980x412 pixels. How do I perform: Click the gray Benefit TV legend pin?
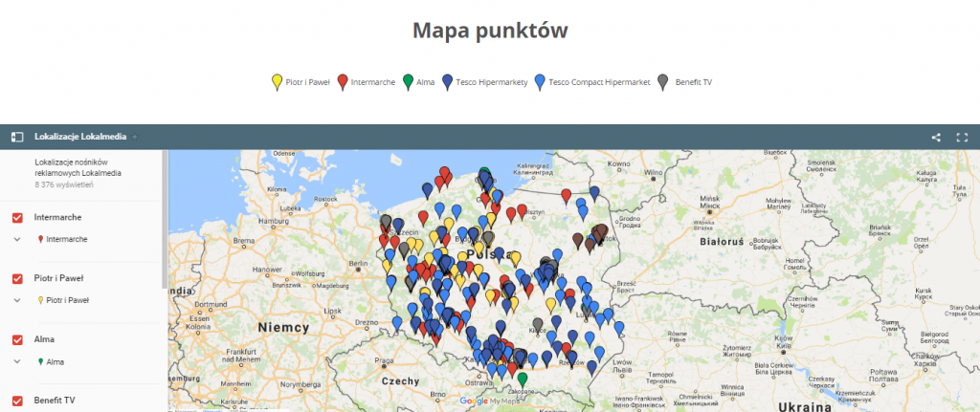663,82
